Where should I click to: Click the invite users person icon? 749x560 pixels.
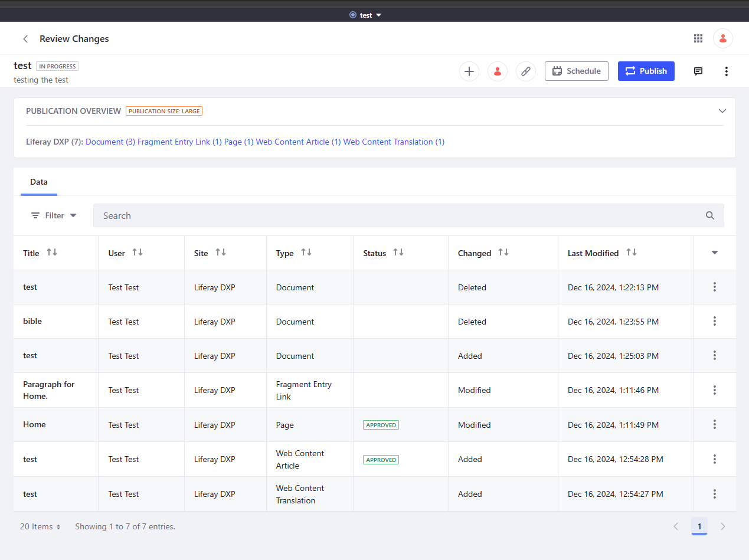497,71
